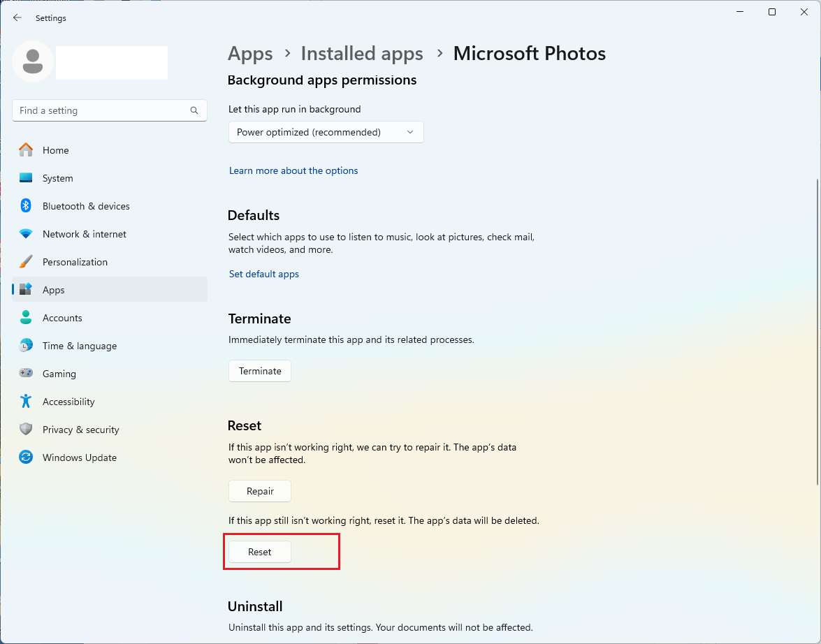Click the Time & language clock icon

pyautogui.click(x=26, y=346)
